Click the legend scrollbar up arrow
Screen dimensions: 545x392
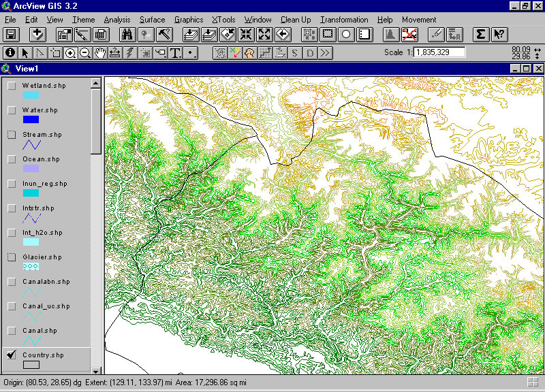tap(96, 83)
